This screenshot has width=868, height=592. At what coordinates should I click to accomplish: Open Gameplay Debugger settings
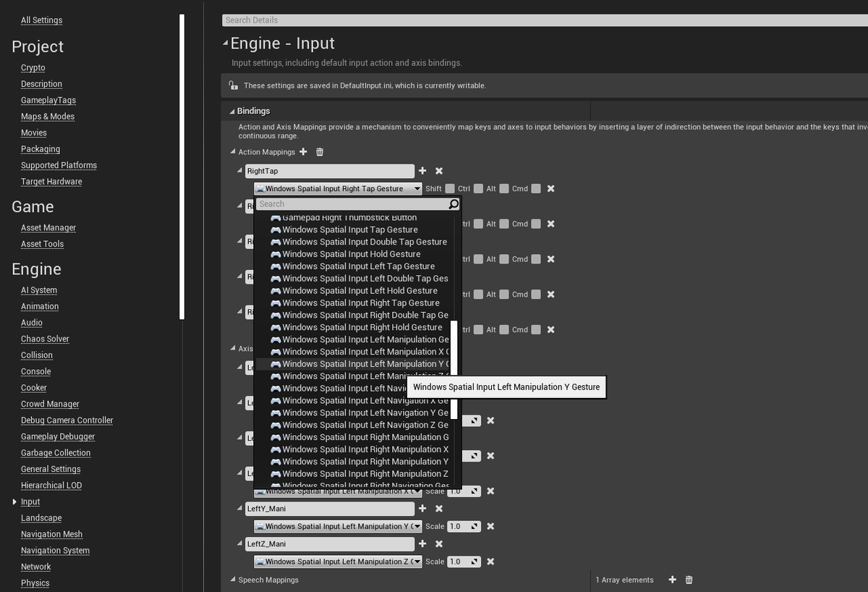pyautogui.click(x=58, y=436)
